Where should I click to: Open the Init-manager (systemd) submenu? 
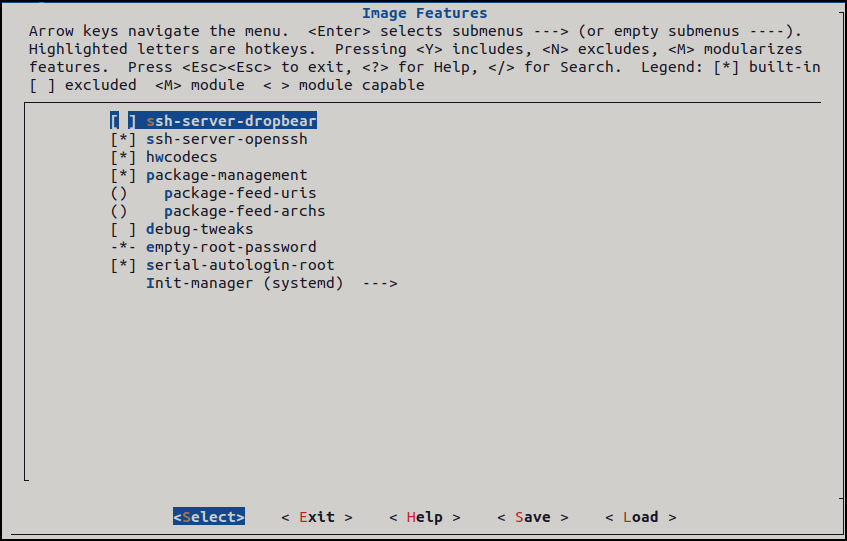point(245,283)
